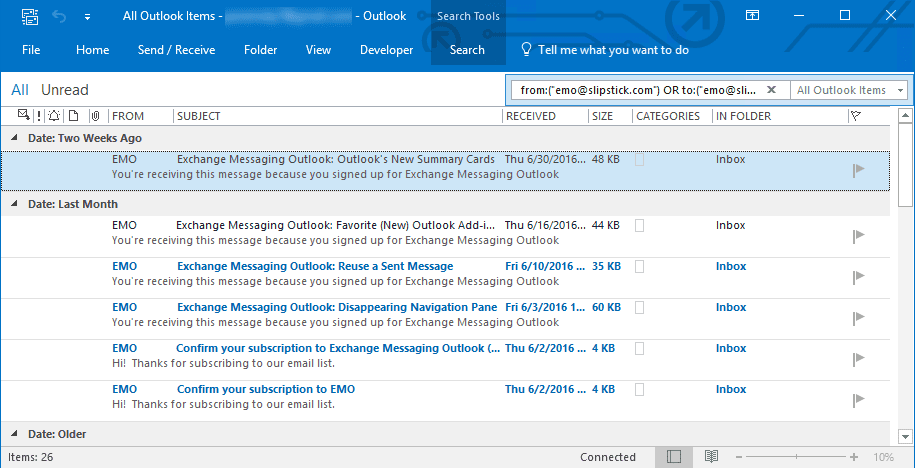The image size is (915, 468).
Task: Select the Disappearing Navigation Pane email subject
Action: click(337, 308)
